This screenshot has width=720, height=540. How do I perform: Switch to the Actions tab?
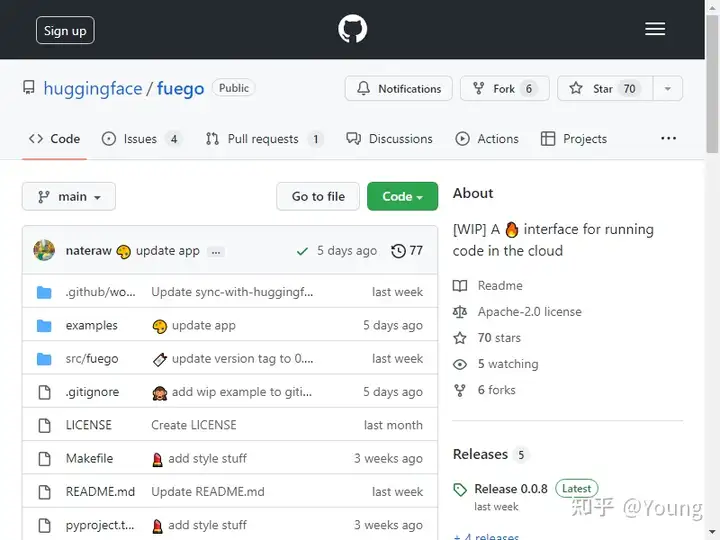(487, 139)
